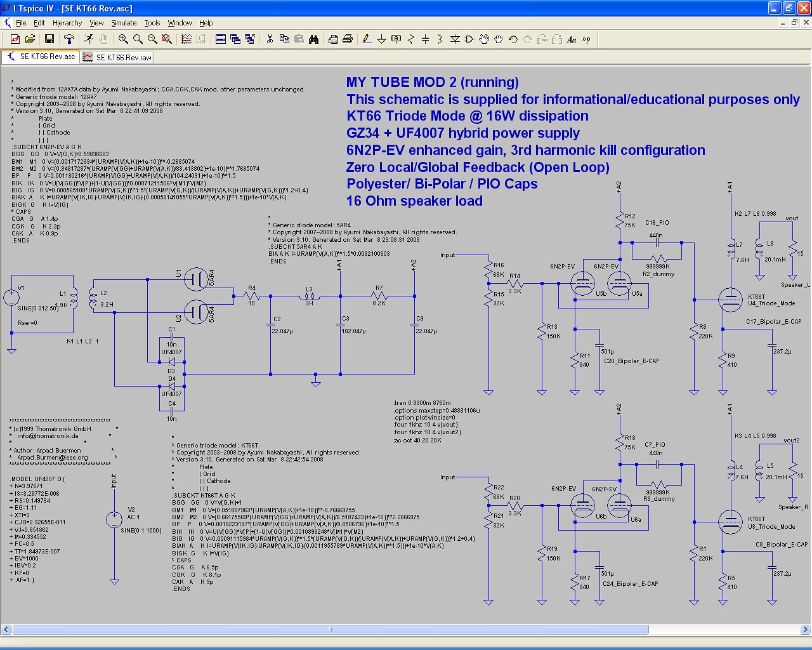Viewport: 812px width, 650px height.
Task: Click the R4 10 ohm resistor
Action: [252, 296]
